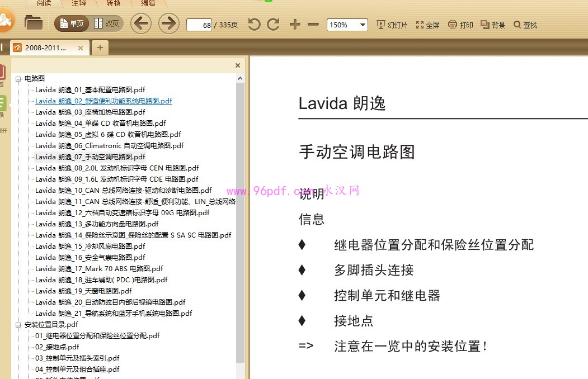Open the 编辑 menu tab
Screen dimensions: 588x379
tap(148, 3)
